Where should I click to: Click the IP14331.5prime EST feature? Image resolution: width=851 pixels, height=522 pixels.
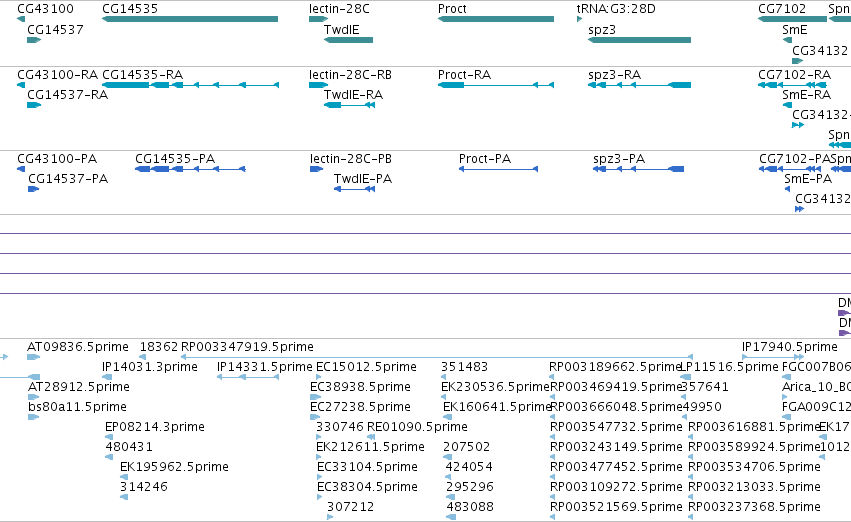click(248, 377)
